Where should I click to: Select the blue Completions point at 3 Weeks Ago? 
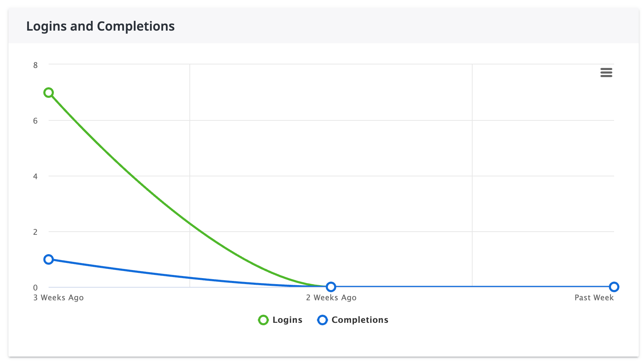49,259
